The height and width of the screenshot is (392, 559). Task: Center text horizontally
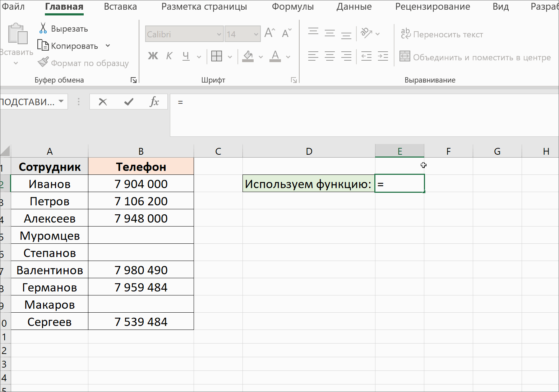pos(330,56)
